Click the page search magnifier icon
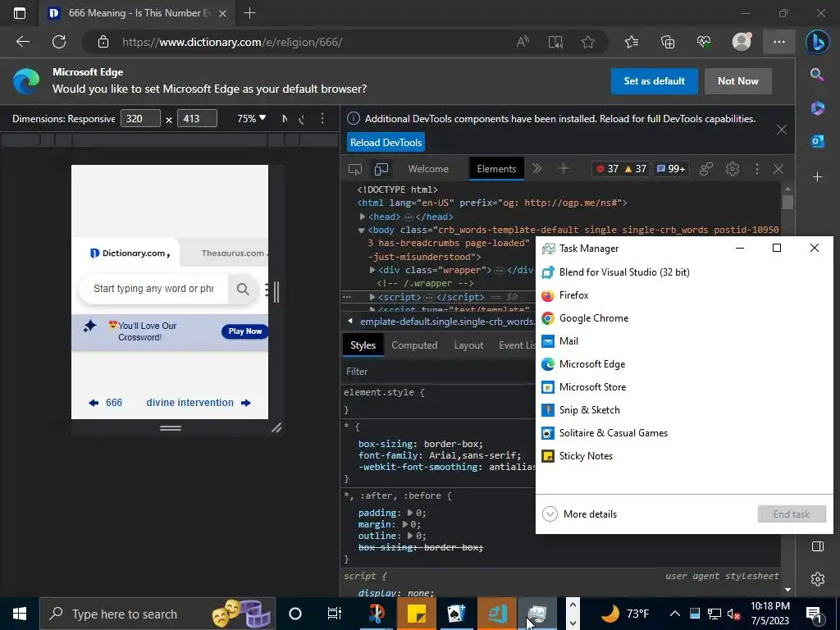This screenshot has width=840, height=630. point(243,290)
